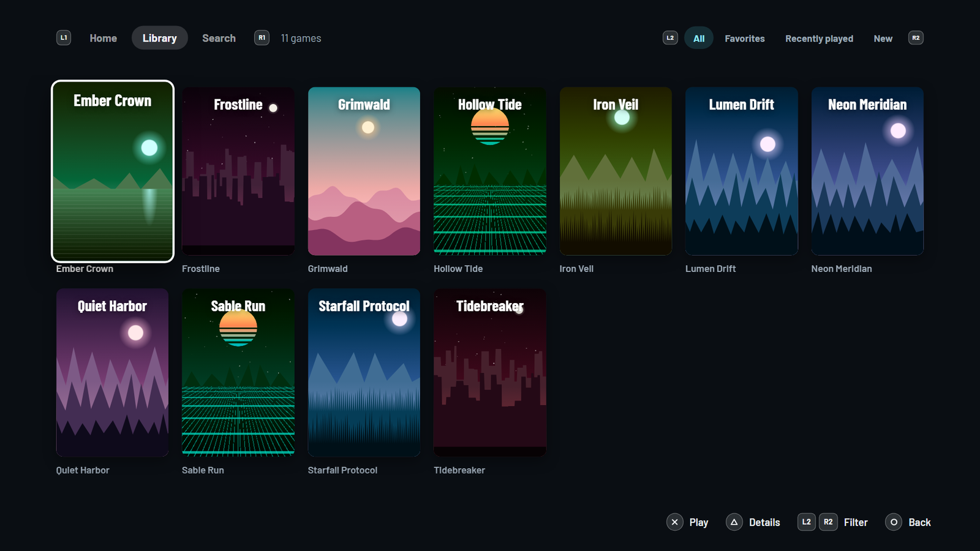Choose the Quiet Harbor game cover

coord(112,373)
